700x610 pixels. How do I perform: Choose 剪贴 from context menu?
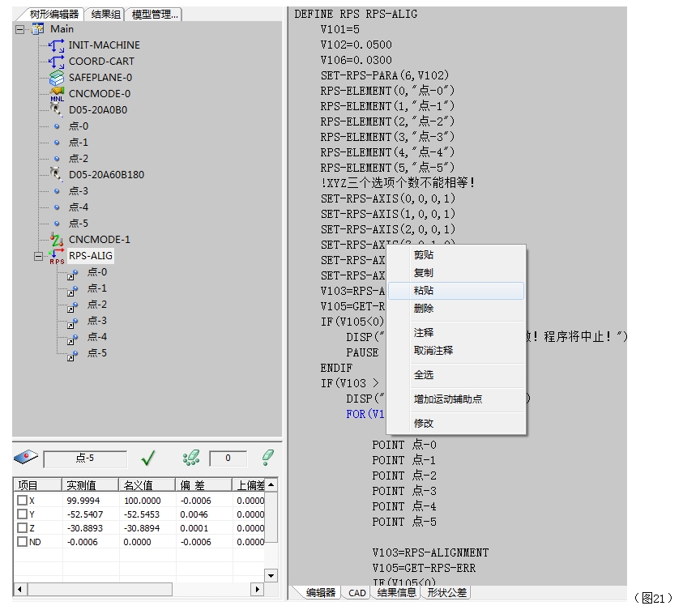(x=456, y=255)
